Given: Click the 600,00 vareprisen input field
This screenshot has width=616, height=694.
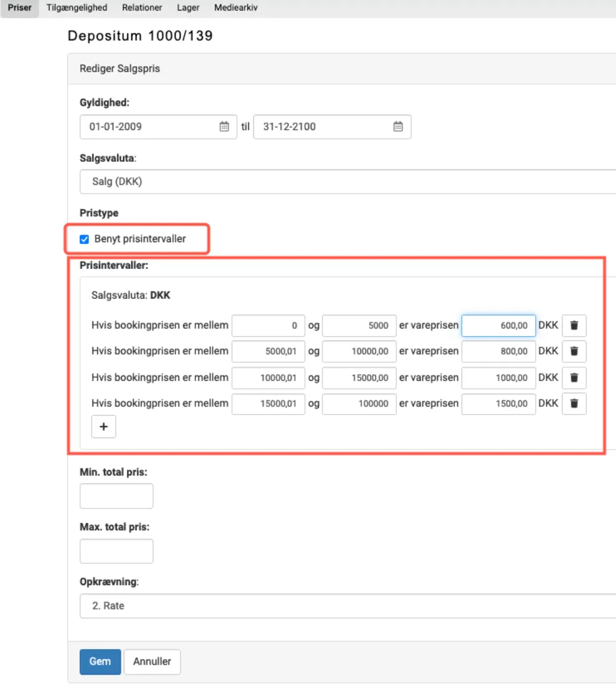Looking at the screenshot, I should tap(498, 326).
